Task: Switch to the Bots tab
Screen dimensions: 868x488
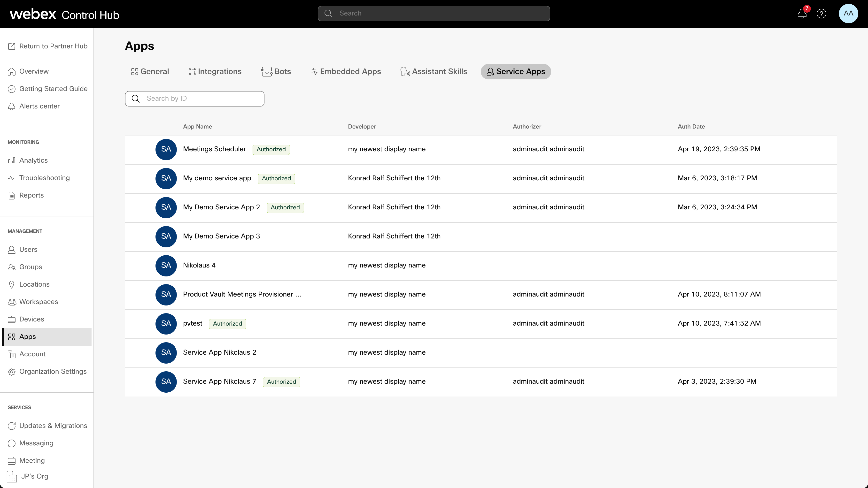Action: pyautogui.click(x=276, y=71)
